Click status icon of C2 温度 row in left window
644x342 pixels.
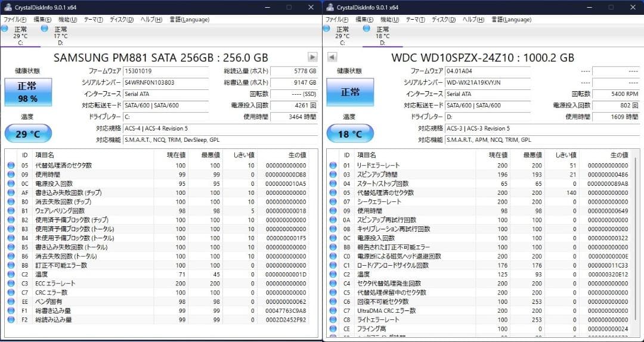(11, 274)
